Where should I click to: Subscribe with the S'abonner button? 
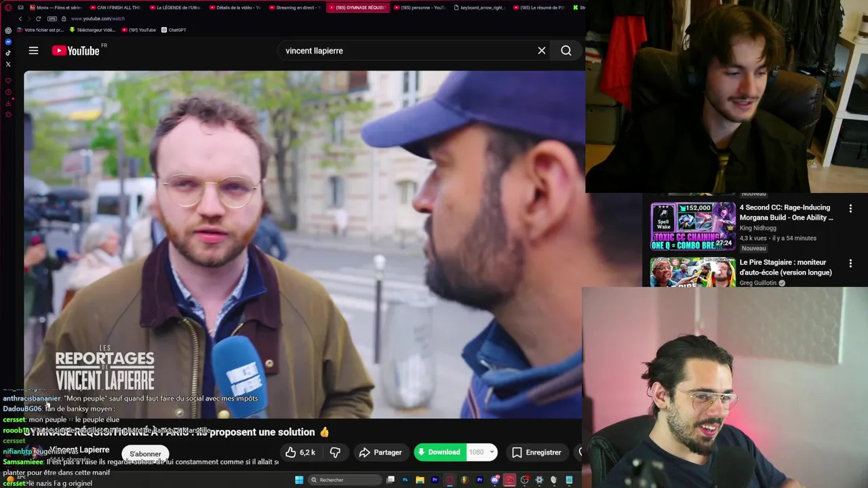145,453
